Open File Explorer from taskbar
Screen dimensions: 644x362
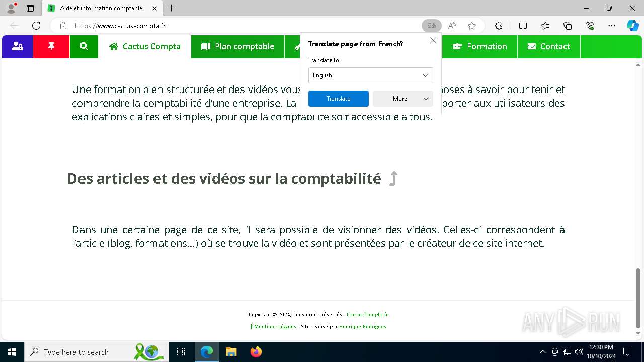tap(231, 352)
